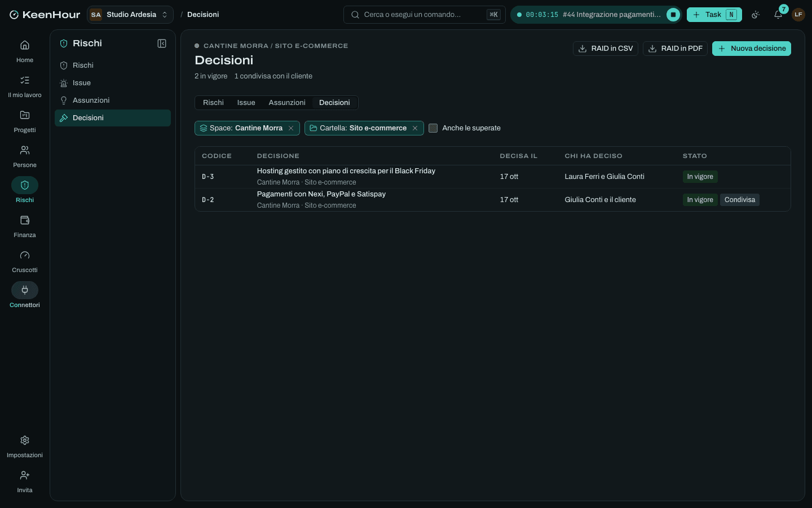Click the Condivisa status badge
812x508 pixels.
click(x=740, y=200)
